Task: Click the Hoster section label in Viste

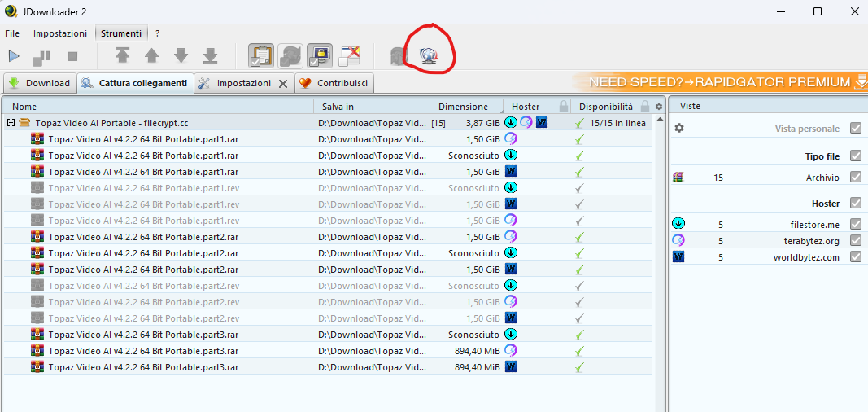Action: (826, 204)
